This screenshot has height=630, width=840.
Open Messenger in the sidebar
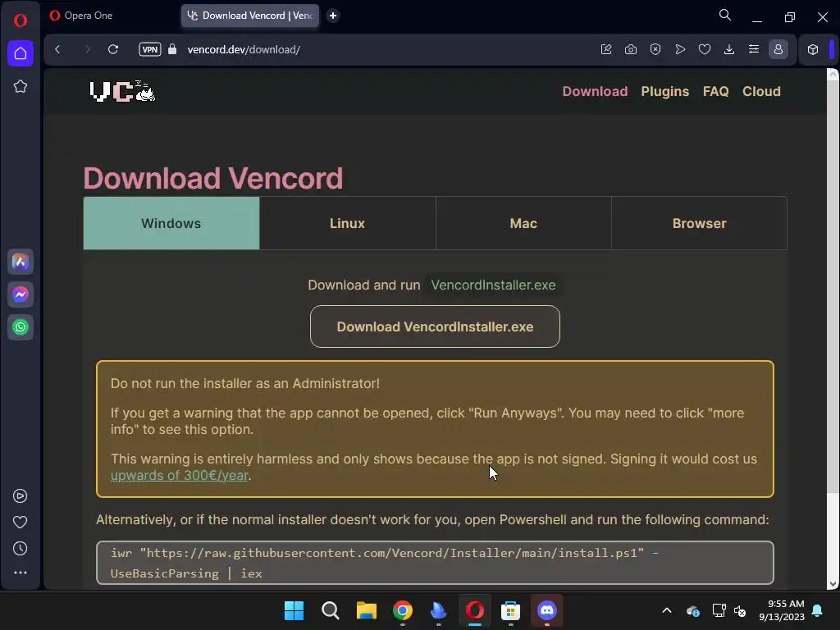[x=21, y=294]
